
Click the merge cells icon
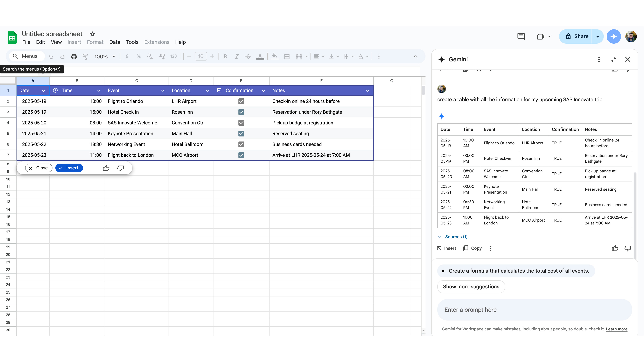[x=299, y=56]
